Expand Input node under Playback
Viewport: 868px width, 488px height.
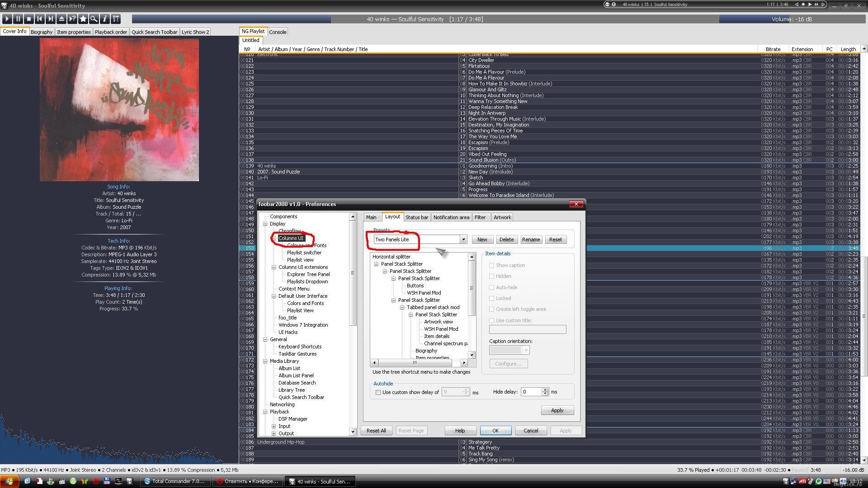[x=274, y=426]
